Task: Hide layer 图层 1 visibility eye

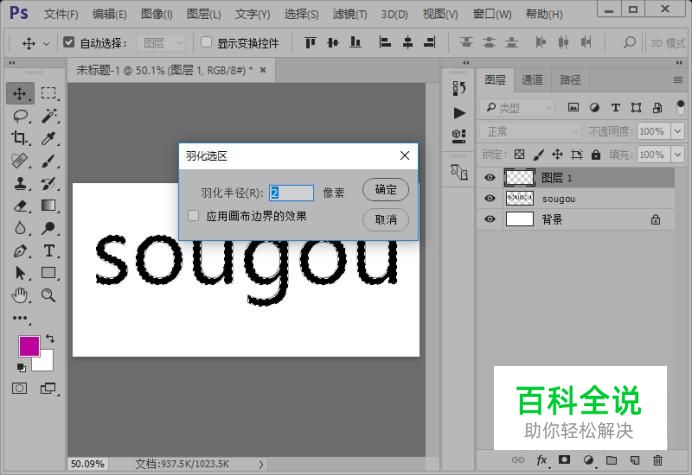Action: coord(489,177)
